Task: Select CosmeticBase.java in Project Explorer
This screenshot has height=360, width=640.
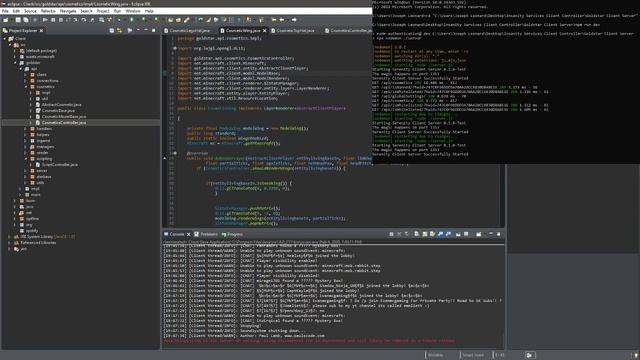Action: [58, 111]
